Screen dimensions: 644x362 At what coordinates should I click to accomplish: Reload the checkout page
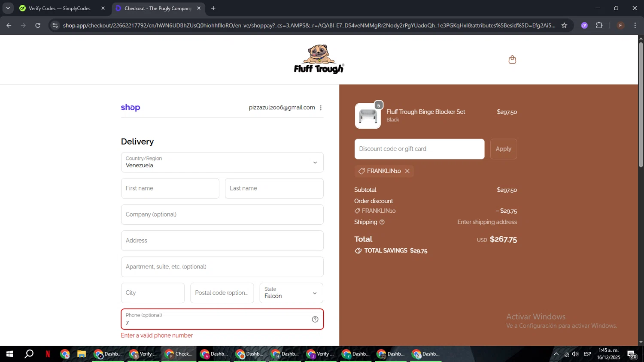pyautogui.click(x=38, y=25)
